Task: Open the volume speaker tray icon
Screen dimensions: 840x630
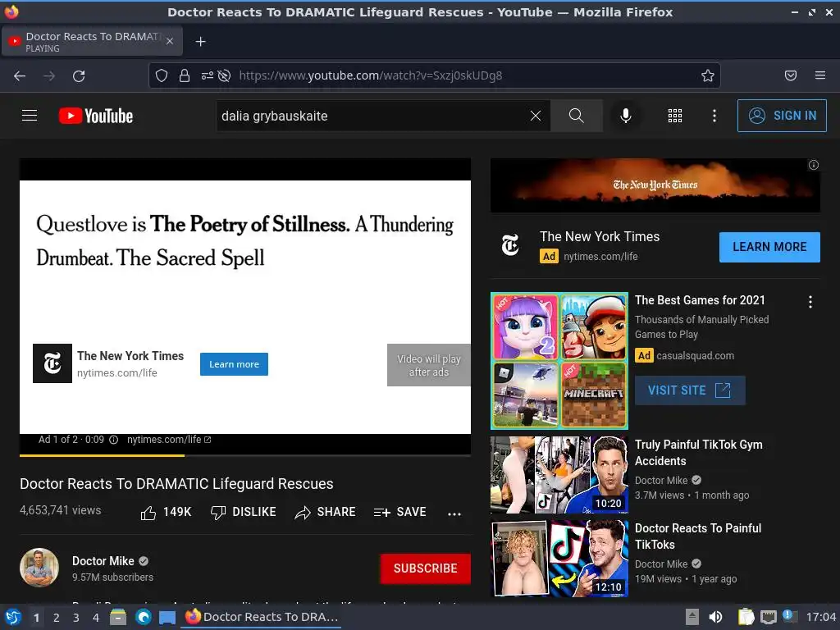Action: pyautogui.click(x=715, y=617)
